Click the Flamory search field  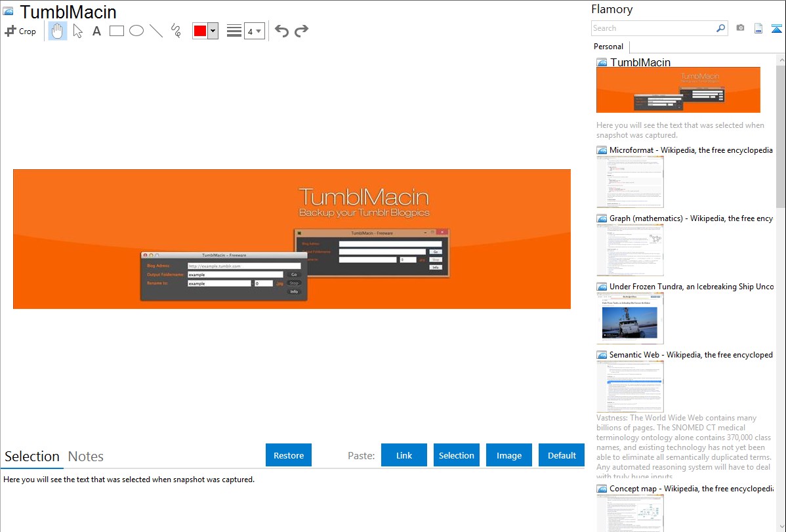click(653, 28)
